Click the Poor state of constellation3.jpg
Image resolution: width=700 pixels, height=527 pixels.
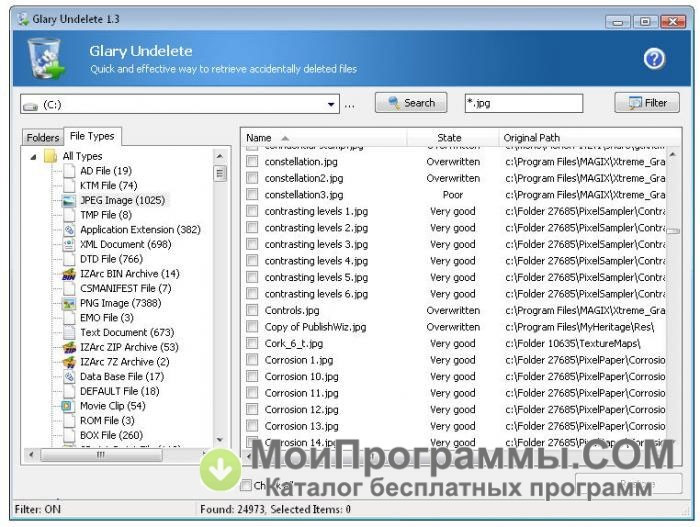click(453, 194)
